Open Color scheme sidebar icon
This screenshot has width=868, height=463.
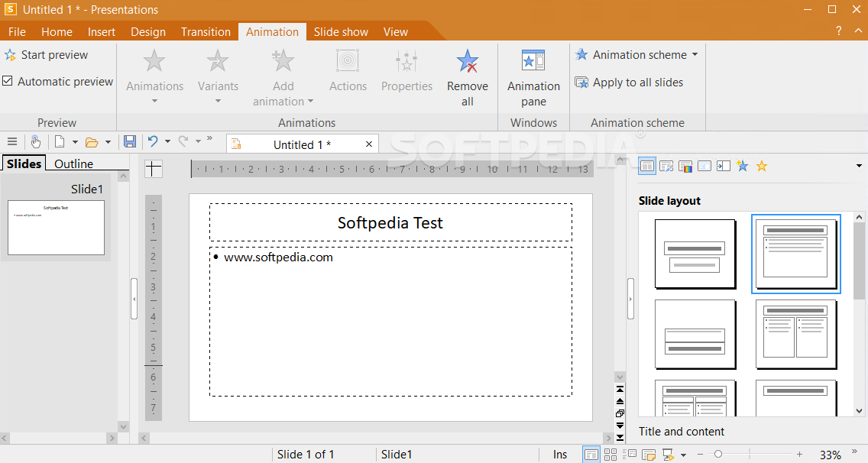[685, 166]
